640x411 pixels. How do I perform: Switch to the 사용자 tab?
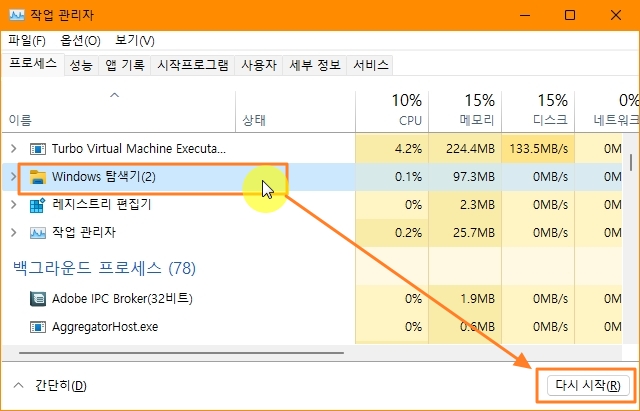pyautogui.click(x=259, y=65)
